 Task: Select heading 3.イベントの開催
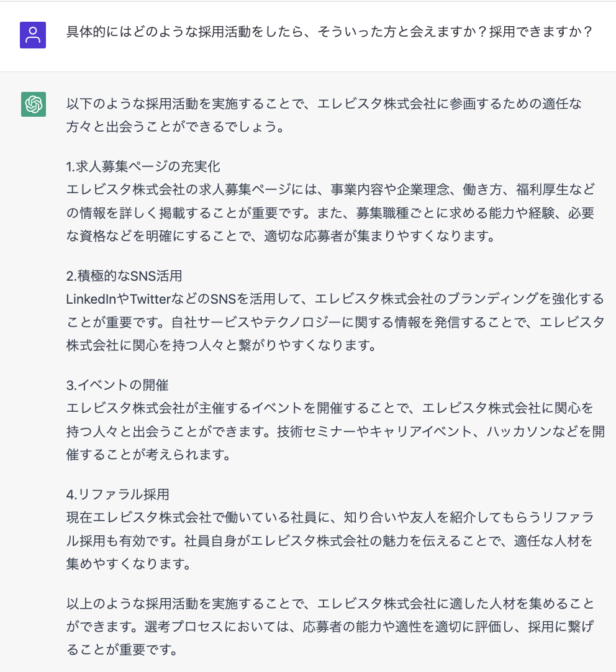(x=117, y=385)
